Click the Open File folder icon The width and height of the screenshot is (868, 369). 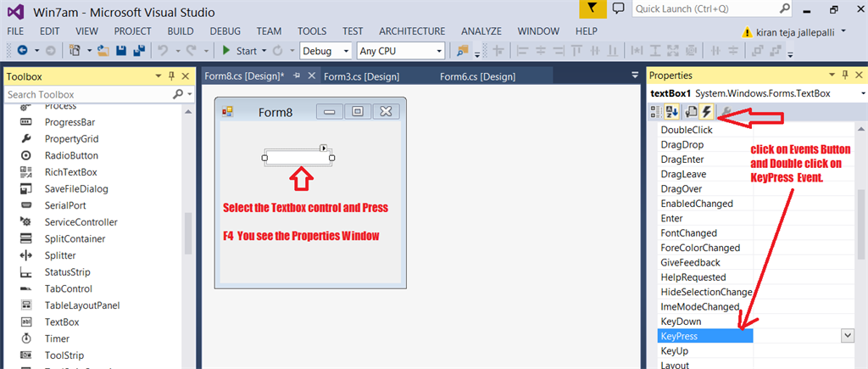103,50
